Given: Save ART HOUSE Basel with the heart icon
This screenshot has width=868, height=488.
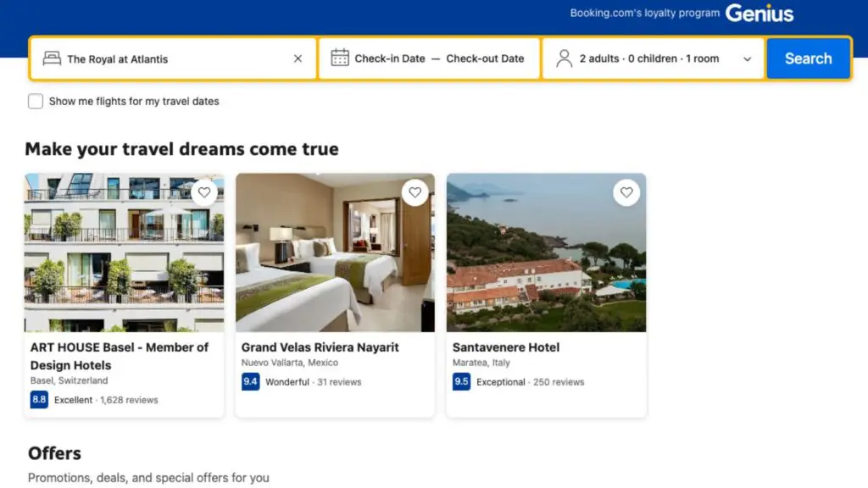Looking at the screenshot, I should tap(203, 192).
